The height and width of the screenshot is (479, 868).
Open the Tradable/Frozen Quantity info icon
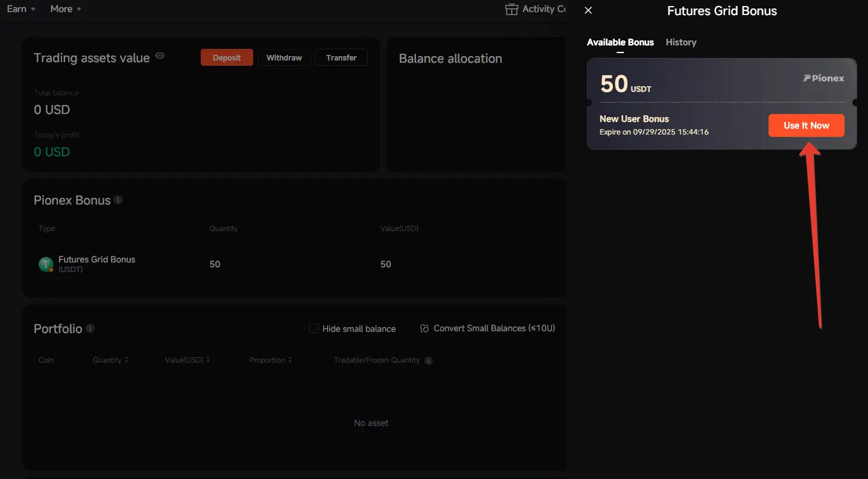coord(429,361)
